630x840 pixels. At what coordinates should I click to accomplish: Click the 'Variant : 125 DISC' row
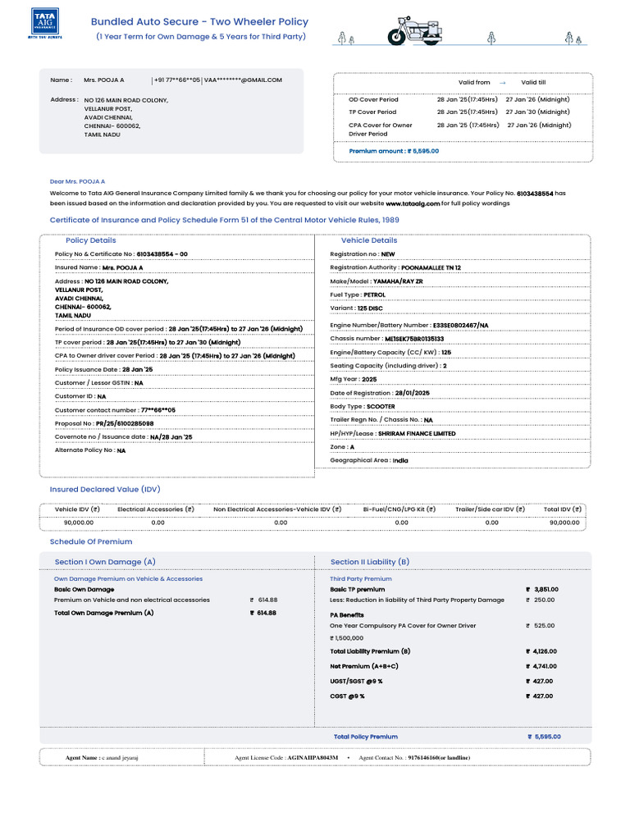[x=356, y=308]
